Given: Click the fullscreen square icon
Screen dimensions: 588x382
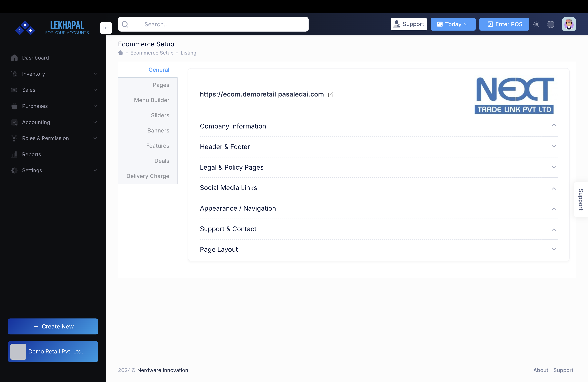Looking at the screenshot, I should point(551,24).
